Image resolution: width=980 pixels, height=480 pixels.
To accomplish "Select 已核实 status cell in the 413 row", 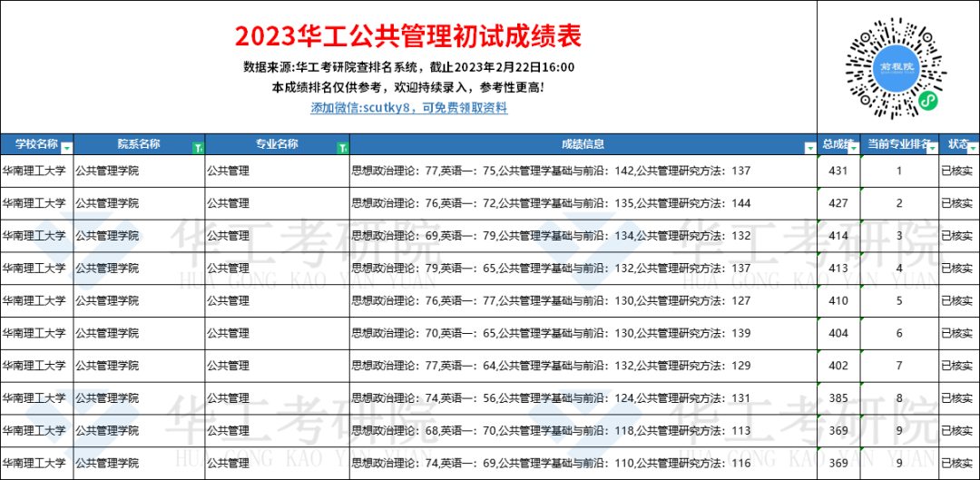I will click(959, 268).
